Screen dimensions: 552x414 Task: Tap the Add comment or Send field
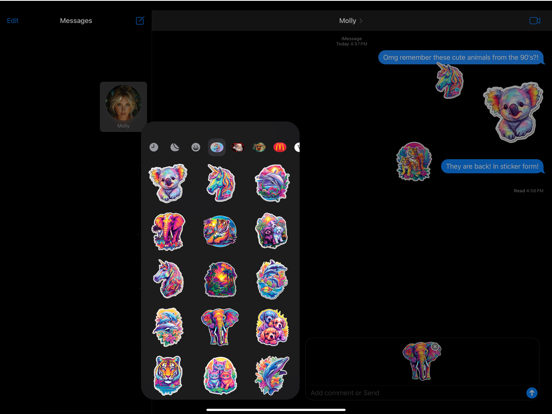pos(415,393)
